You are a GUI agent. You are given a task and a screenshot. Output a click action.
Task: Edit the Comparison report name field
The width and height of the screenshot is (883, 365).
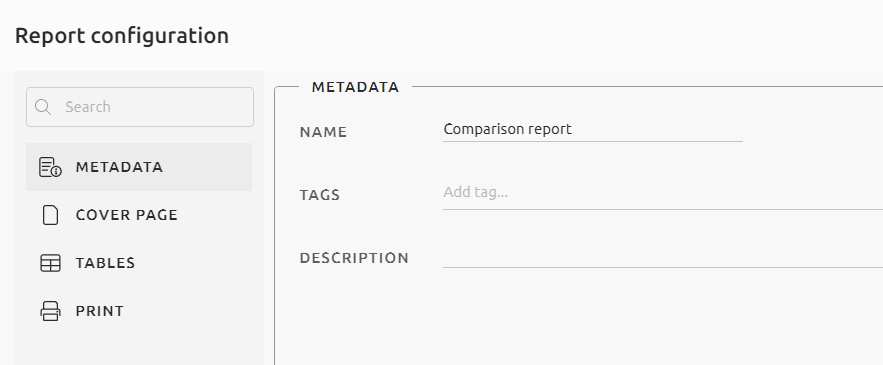click(592, 130)
